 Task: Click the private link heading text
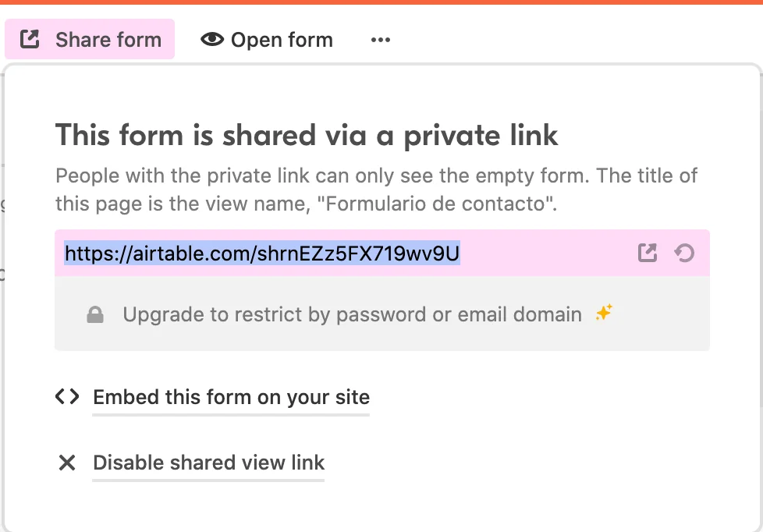click(307, 136)
